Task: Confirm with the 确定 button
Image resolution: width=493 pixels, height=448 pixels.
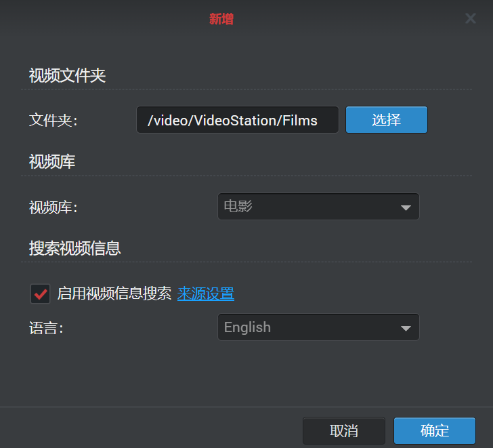Action: point(435,430)
